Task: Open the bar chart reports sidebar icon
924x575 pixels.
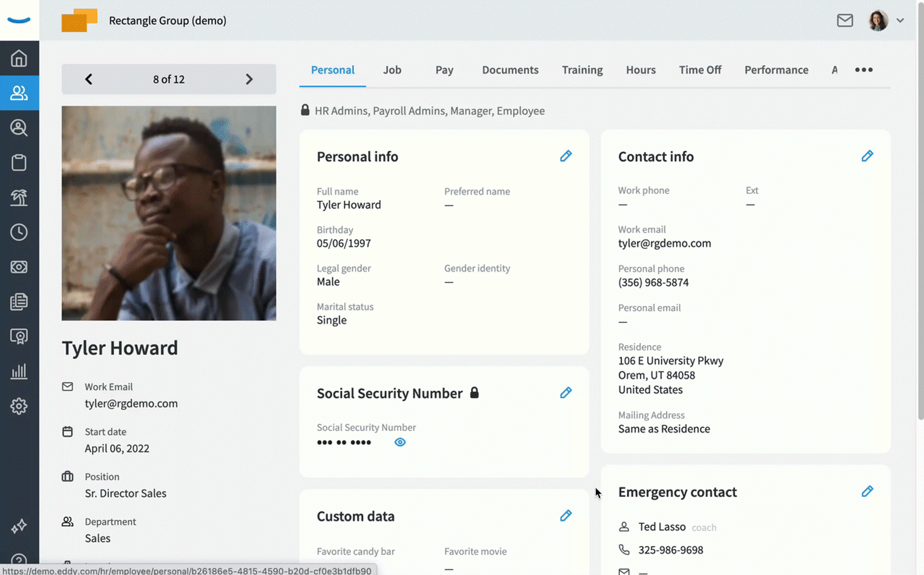Action: pos(19,371)
